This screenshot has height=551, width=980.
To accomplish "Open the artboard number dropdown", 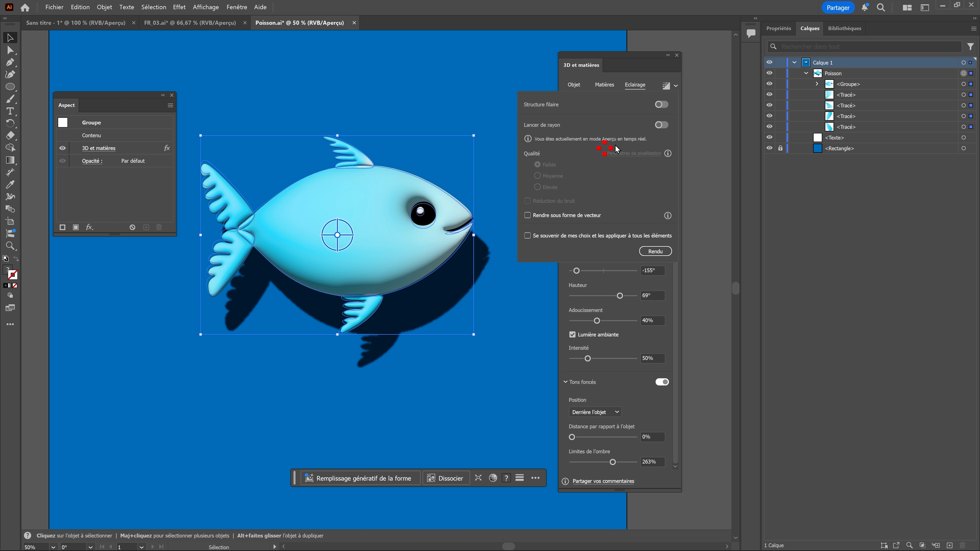I will (142, 547).
